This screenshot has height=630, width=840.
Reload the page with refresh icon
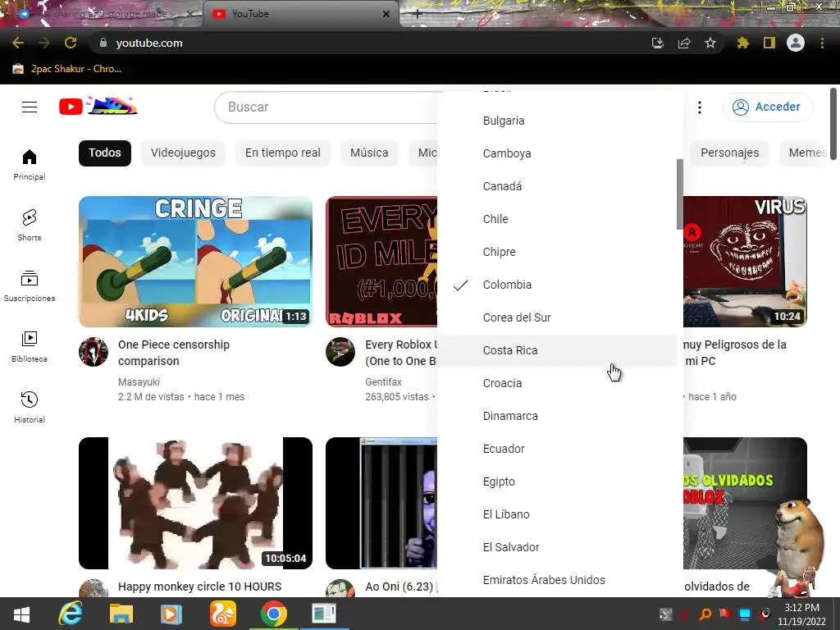[x=71, y=43]
